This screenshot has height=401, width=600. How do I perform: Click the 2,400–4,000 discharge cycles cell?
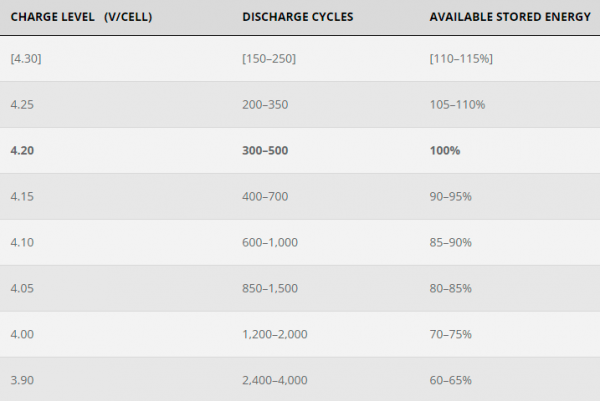pyautogui.click(x=275, y=380)
